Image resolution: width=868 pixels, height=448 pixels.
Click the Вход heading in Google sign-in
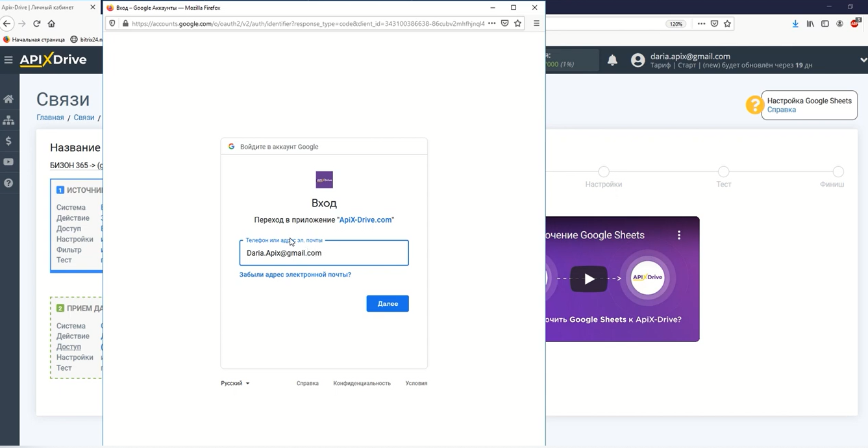324,203
